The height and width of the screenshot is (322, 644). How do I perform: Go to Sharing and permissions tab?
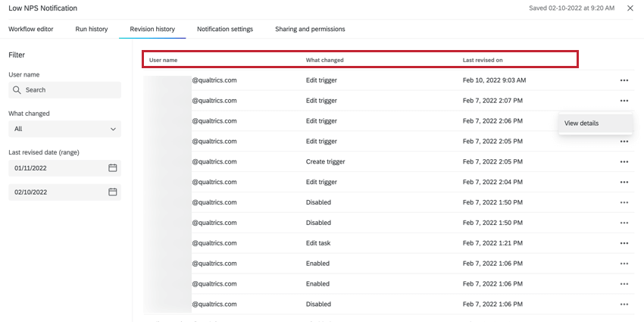(x=310, y=30)
